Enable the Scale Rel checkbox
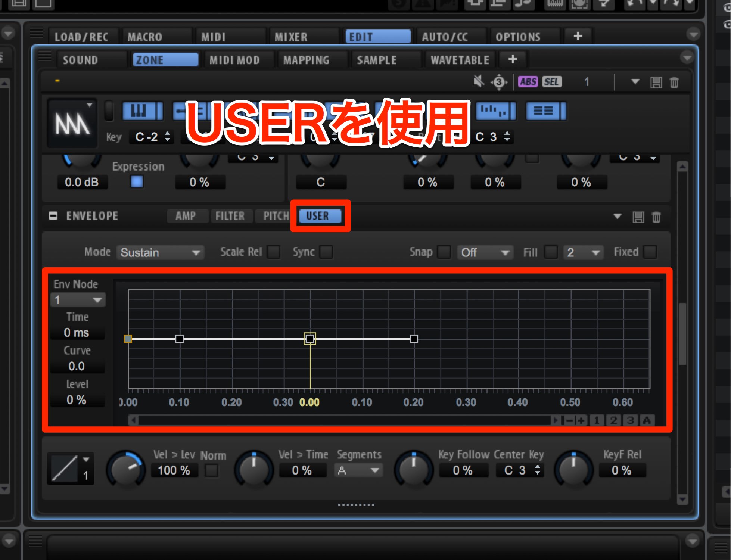The height and width of the screenshot is (560, 731). pyautogui.click(x=273, y=252)
